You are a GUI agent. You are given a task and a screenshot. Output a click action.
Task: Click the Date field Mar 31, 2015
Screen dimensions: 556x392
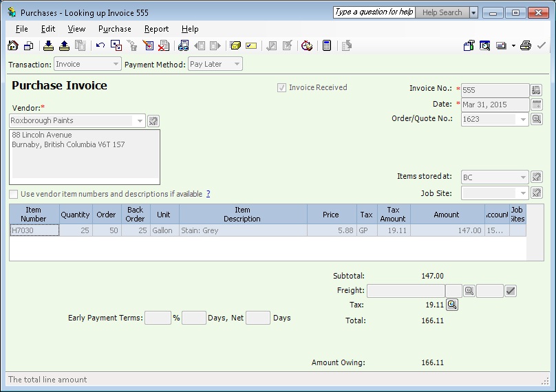tap(495, 105)
